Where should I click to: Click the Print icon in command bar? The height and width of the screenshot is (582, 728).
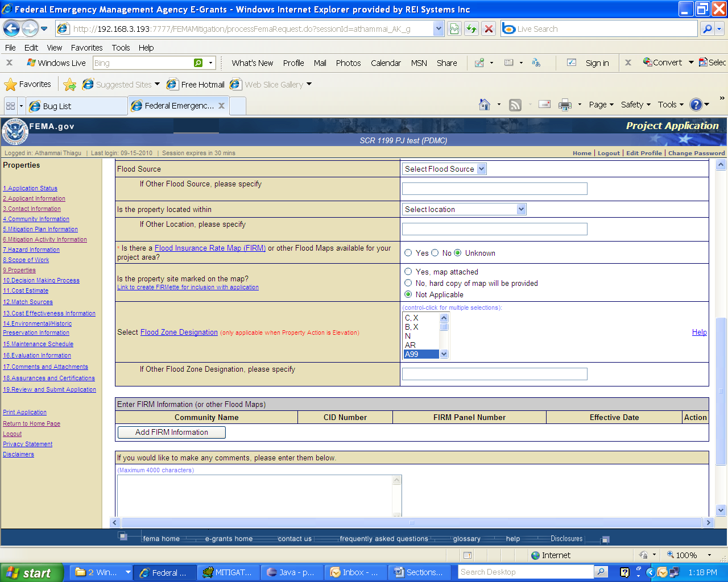565,105
